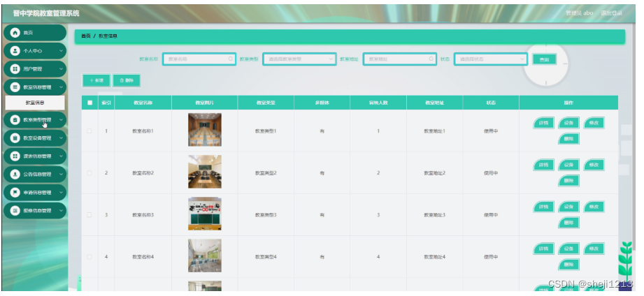This screenshot has width=644, height=296.
Task: Click 修改 button for 教室名称4 row
Action: coord(594,249)
